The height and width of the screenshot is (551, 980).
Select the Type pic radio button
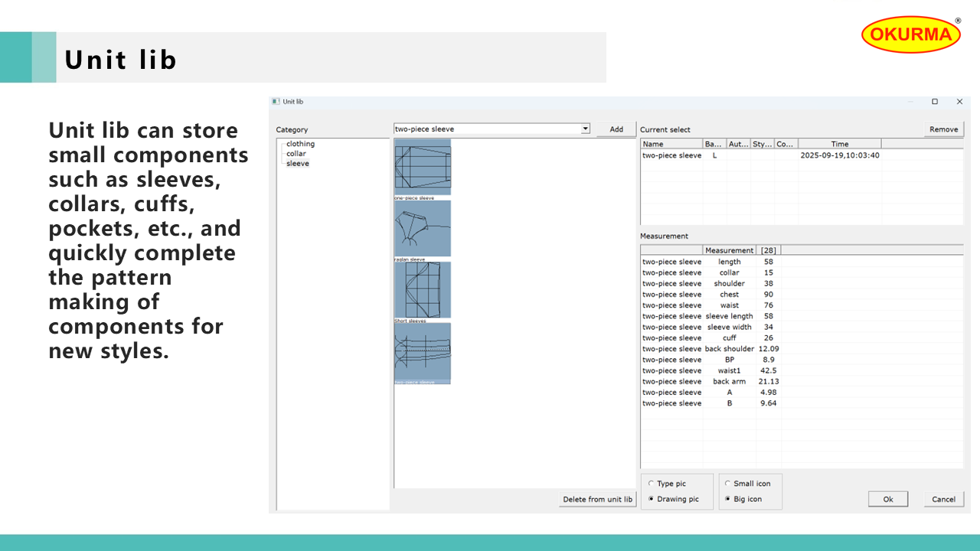[652, 484]
